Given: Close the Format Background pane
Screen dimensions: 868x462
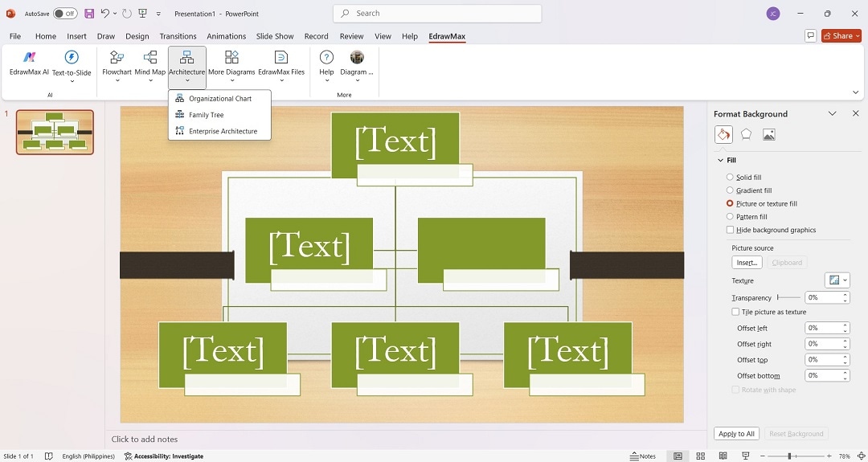Looking at the screenshot, I should click(x=855, y=113).
